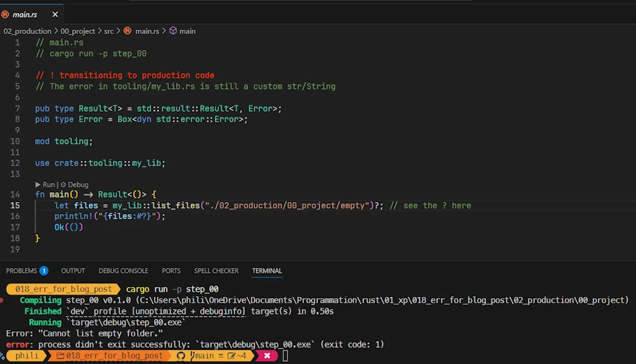Open src breadcrumb segment
636x364 pixels.
point(109,31)
